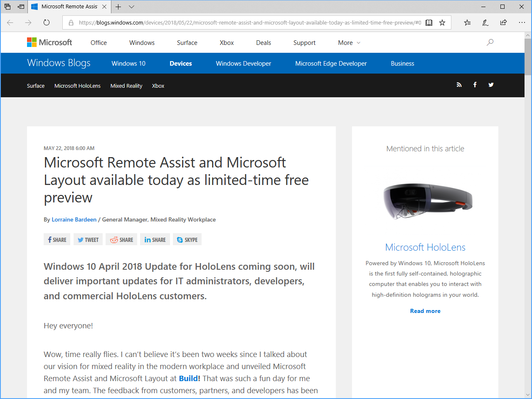This screenshot has width=532, height=399.
Task: Open the Support link
Action: (x=304, y=43)
